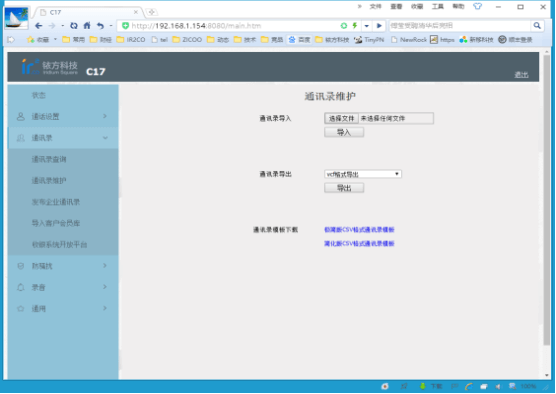The height and width of the screenshot is (394, 556).
Task: Close the C17 browser tab
Action: pos(135,12)
